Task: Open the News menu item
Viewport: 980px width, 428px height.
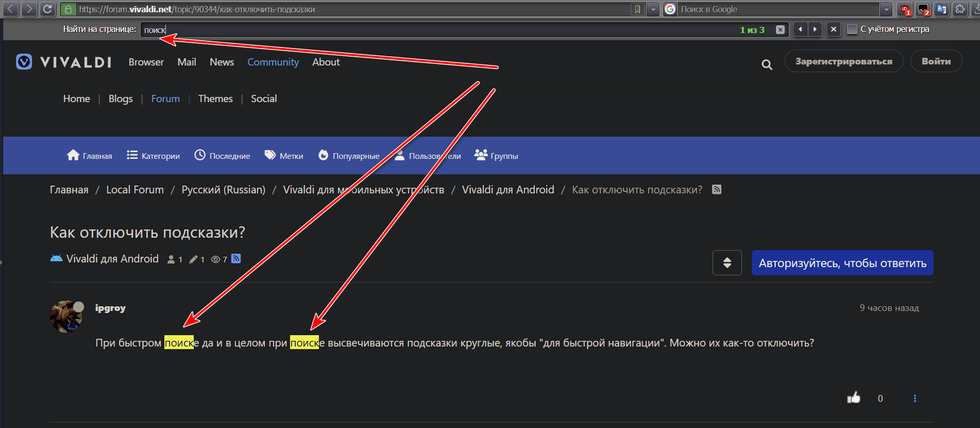Action: click(222, 62)
